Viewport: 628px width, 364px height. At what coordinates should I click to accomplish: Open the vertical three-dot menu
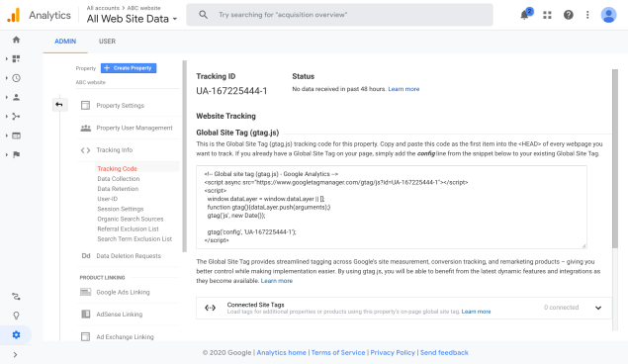click(587, 15)
